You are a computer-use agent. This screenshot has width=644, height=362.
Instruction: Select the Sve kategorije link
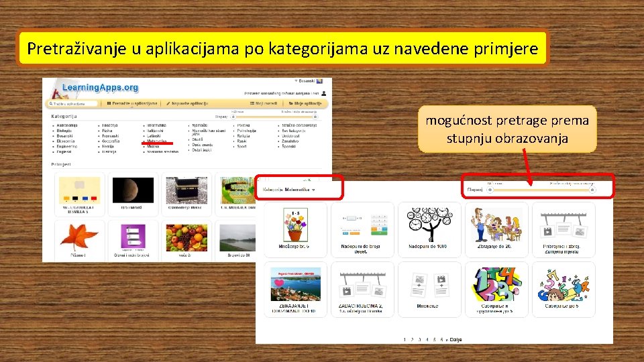(294, 131)
